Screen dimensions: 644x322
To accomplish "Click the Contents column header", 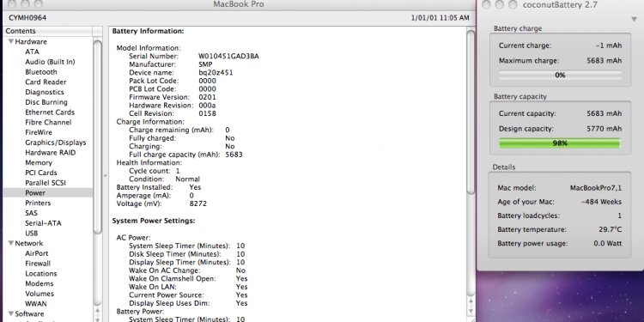I will coord(47,31).
